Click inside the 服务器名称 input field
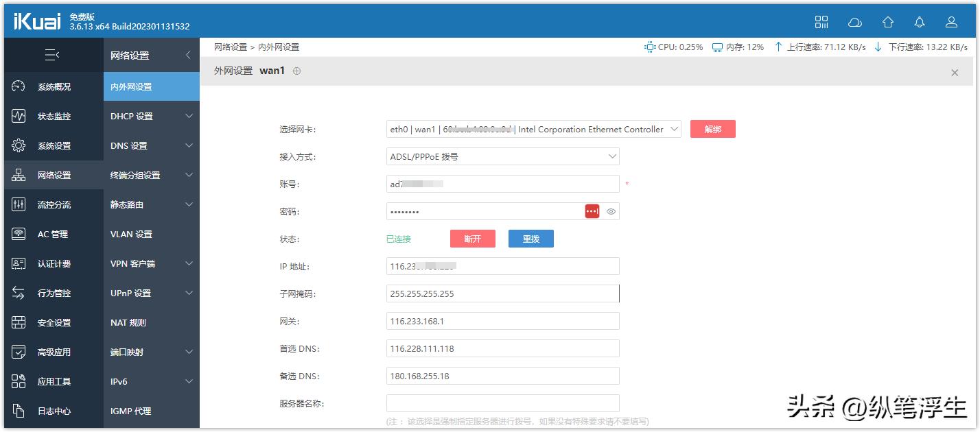Image resolution: width=980 pixels, height=432 pixels. [x=502, y=403]
